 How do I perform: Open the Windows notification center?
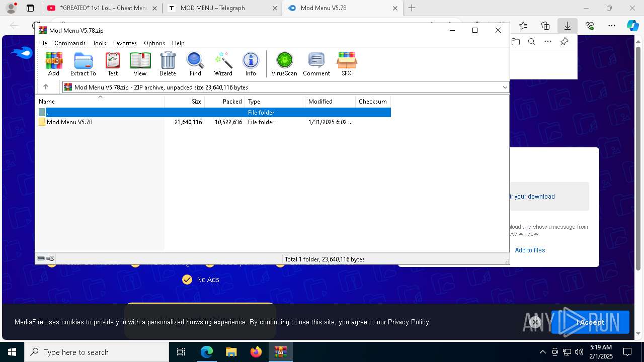point(627,352)
